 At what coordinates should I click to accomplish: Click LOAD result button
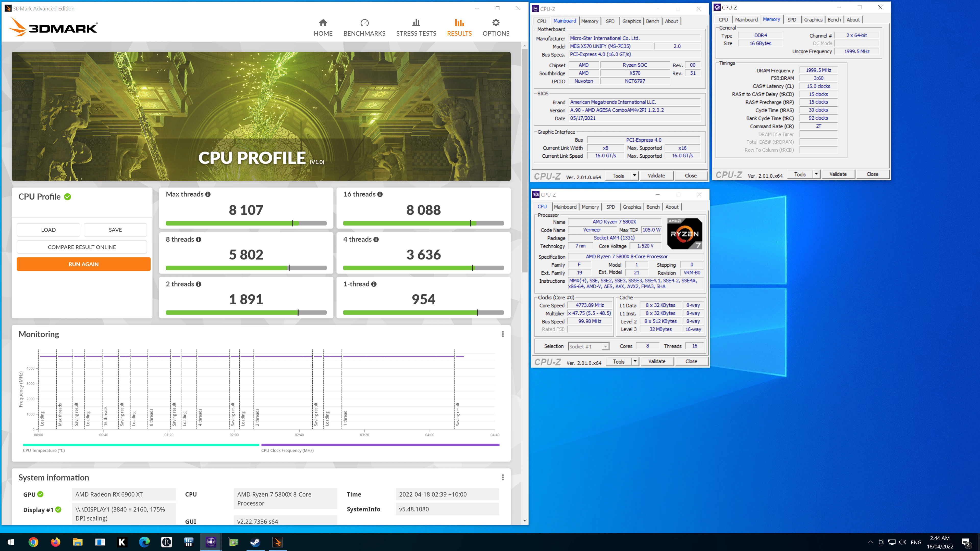pyautogui.click(x=48, y=230)
